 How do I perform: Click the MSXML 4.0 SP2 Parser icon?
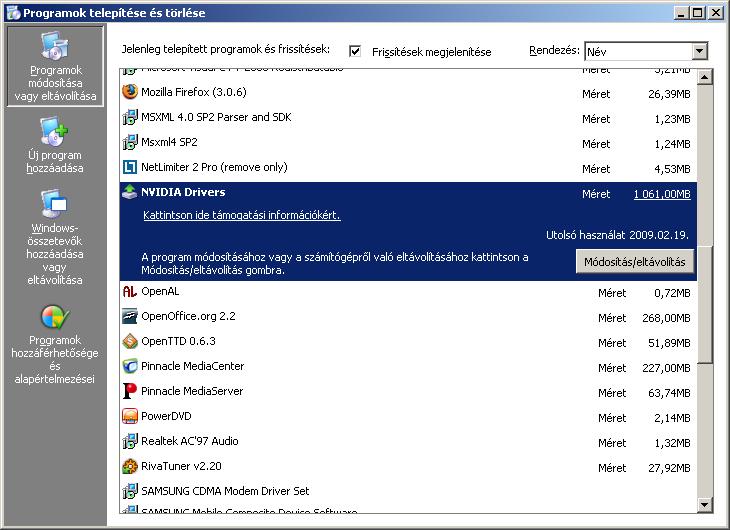130,117
